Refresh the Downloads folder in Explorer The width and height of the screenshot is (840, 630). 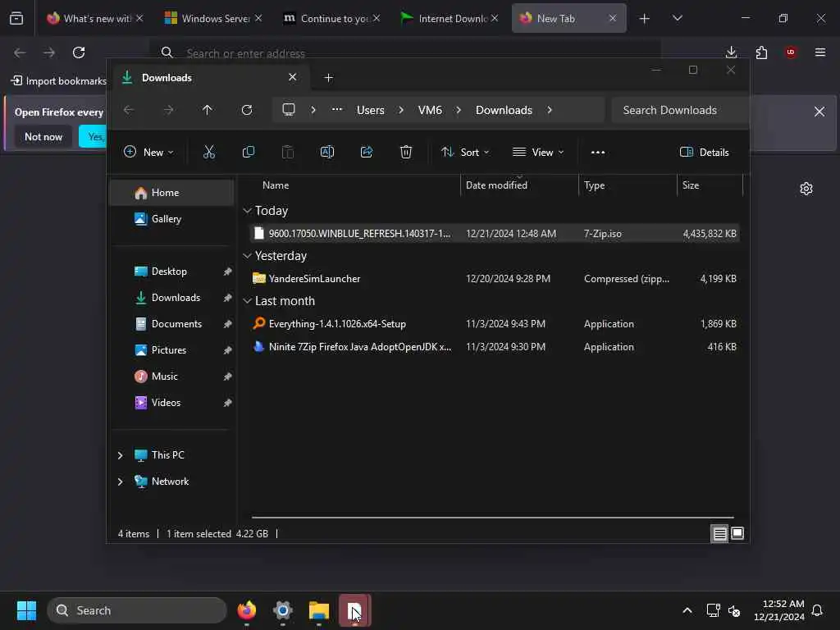tap(246, 110)
